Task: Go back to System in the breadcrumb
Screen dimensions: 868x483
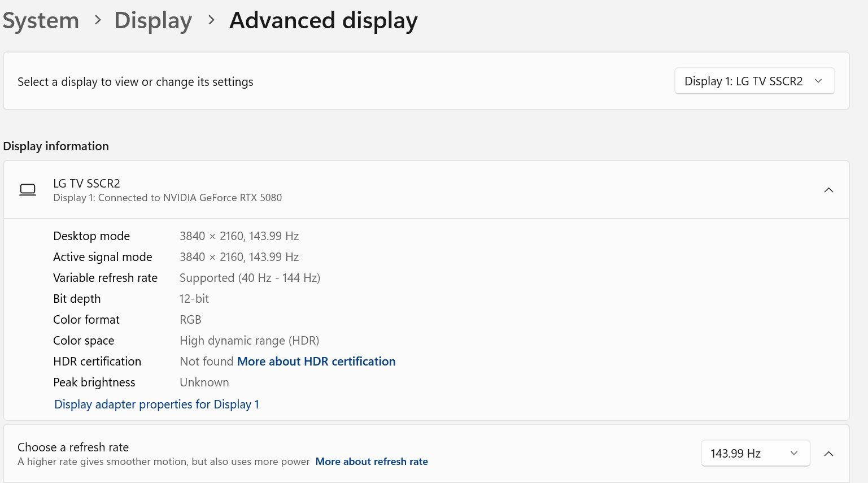Action: tap(41, 21)
